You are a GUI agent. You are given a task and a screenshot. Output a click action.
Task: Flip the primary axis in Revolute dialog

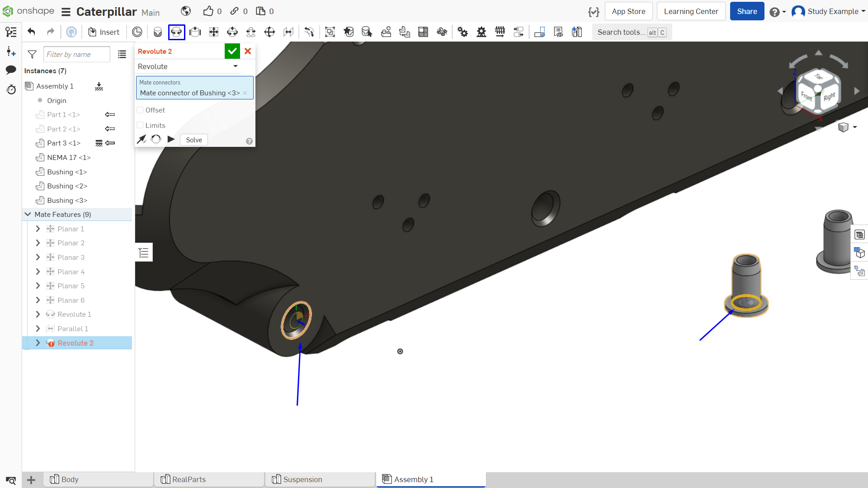(142, 140)
